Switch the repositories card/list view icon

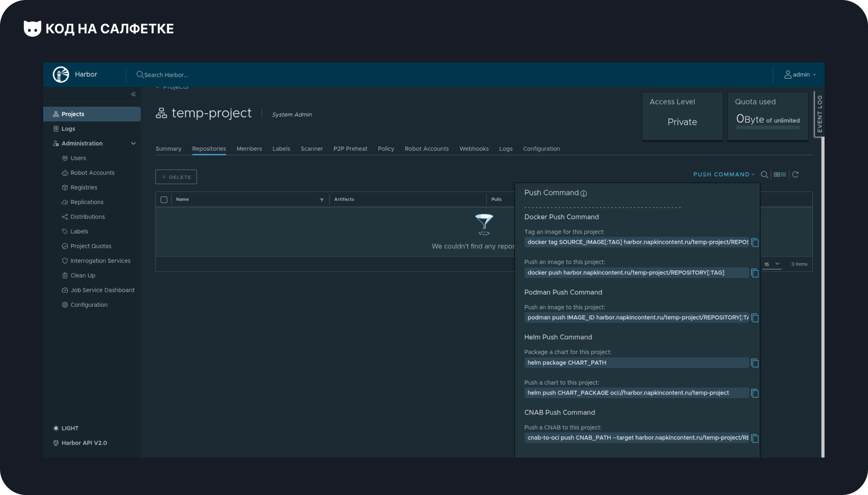(780, 174)
